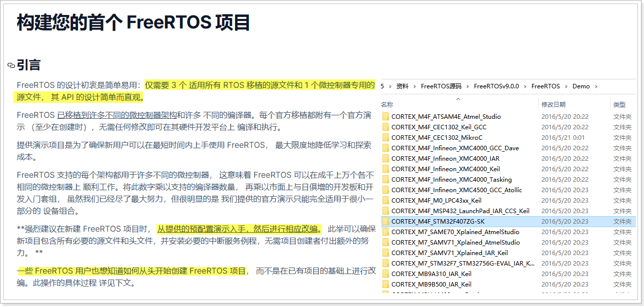
Task: Click folder icon of CORTEX_M7_SAMV71_Xplained_AtmelStudio
Action: [385, 242]
